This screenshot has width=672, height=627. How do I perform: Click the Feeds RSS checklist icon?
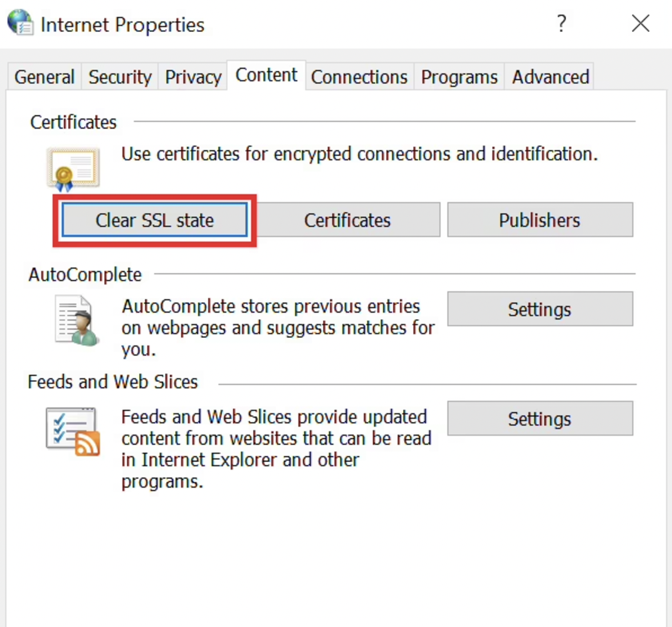click(x=73, y=431)
